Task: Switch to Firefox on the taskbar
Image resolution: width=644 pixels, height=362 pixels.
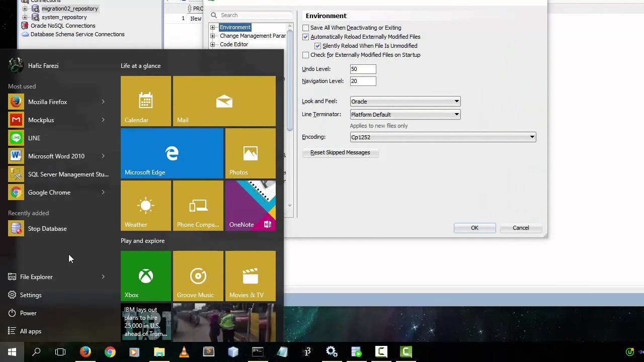Action: [x=85, y=352]
